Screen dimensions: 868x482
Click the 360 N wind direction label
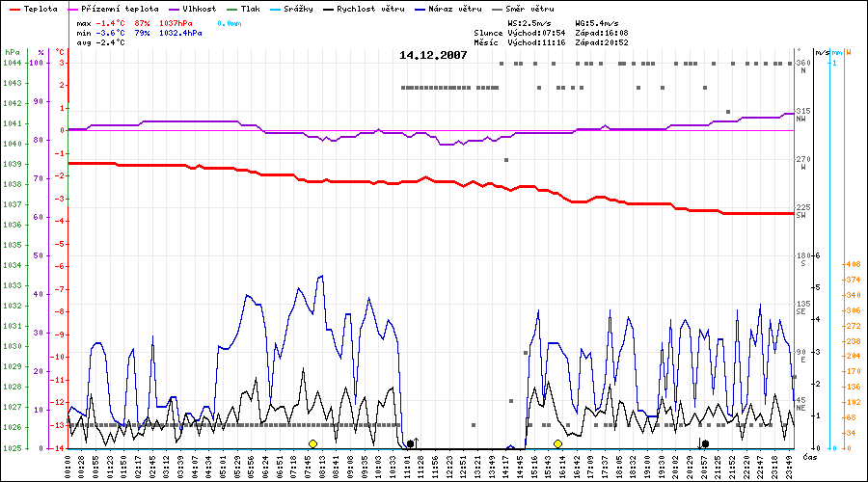(803, 67)
